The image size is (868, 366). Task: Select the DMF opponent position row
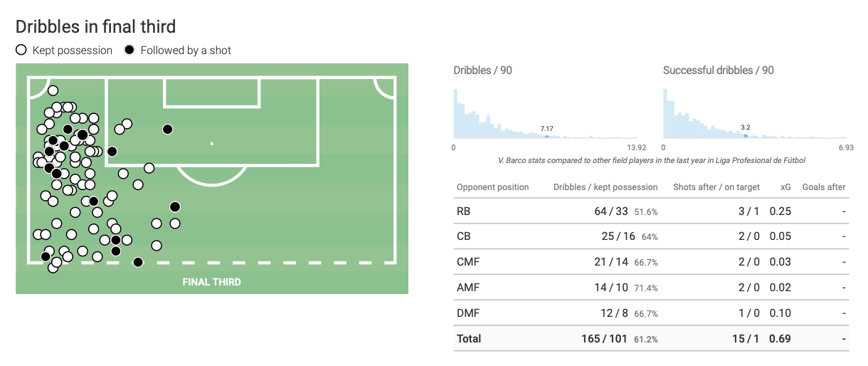coord(468,313)
